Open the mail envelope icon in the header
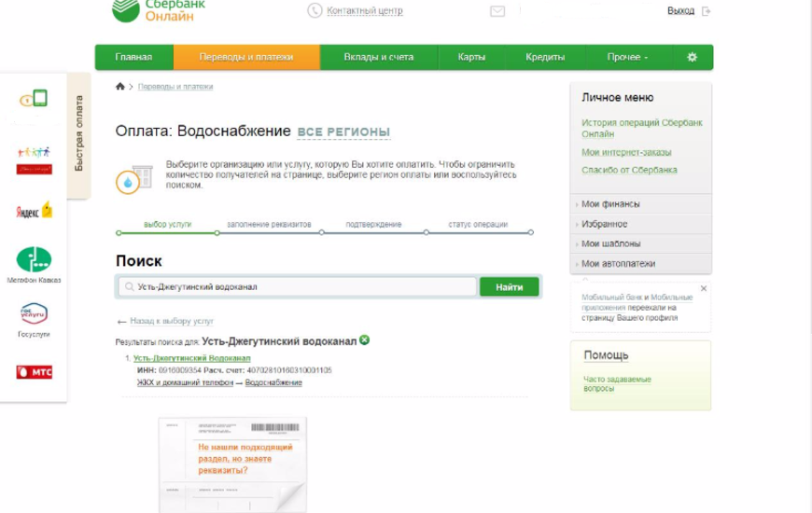812x513 pixels. [497, 11]
